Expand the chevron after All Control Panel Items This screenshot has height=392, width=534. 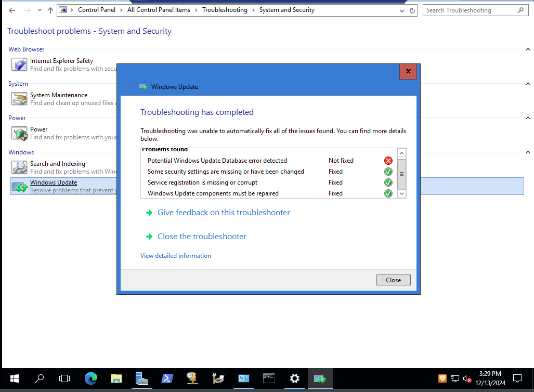pyautogui.click(x=196, y=10)
